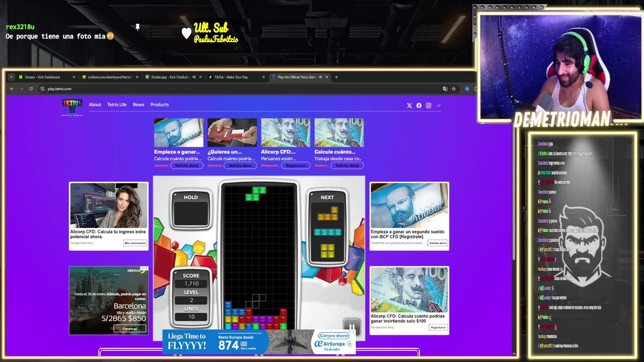
Task: Click Más información on woman ad
Action: click(x=135, y=243)
